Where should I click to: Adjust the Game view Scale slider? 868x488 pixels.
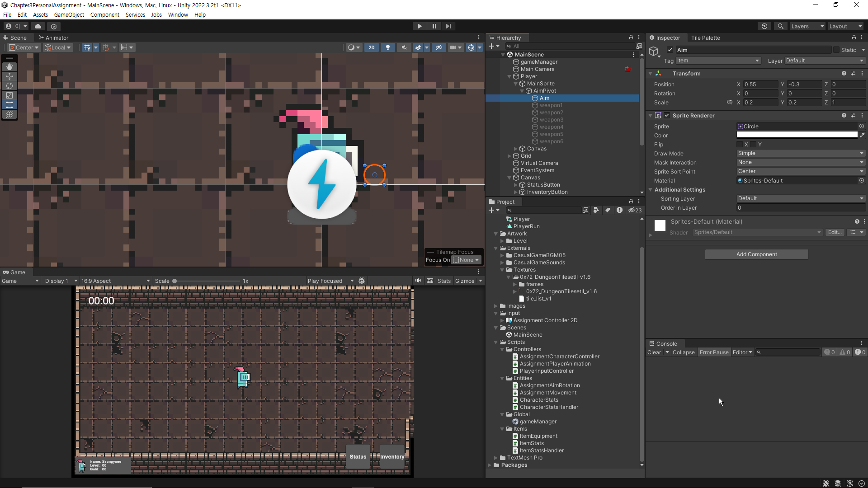(206, 281)
